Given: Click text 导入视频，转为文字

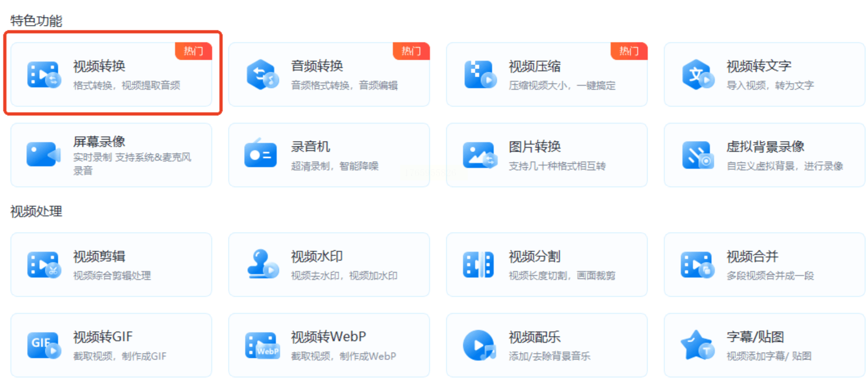Looking at the screenshot, I should 770,85.
